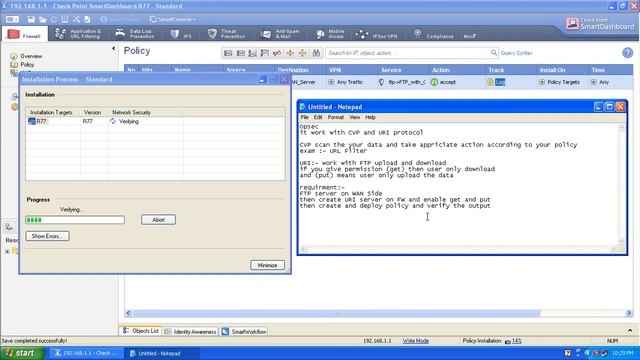Open the Data Loss Prevention tab
The height and width of the screenshot is (360, 640).
135,34
